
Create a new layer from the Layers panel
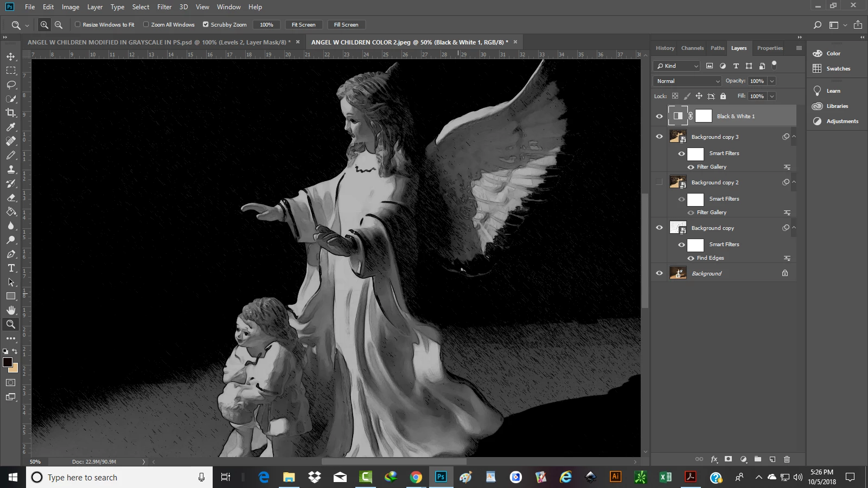(772, 459)
